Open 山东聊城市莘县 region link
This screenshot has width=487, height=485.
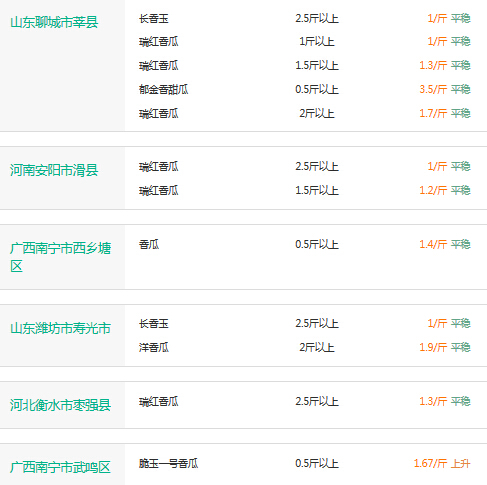54,22
